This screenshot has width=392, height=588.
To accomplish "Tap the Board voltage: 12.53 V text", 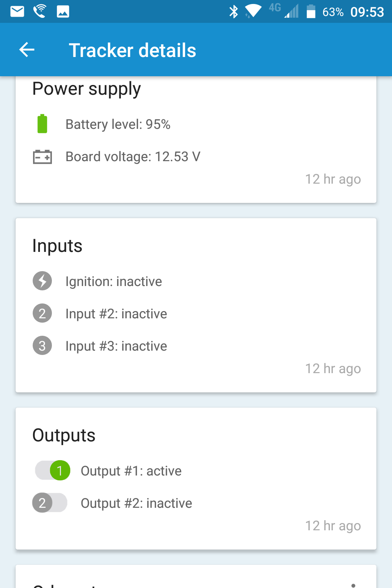I will pyautogui.click(x=133, y=157).
